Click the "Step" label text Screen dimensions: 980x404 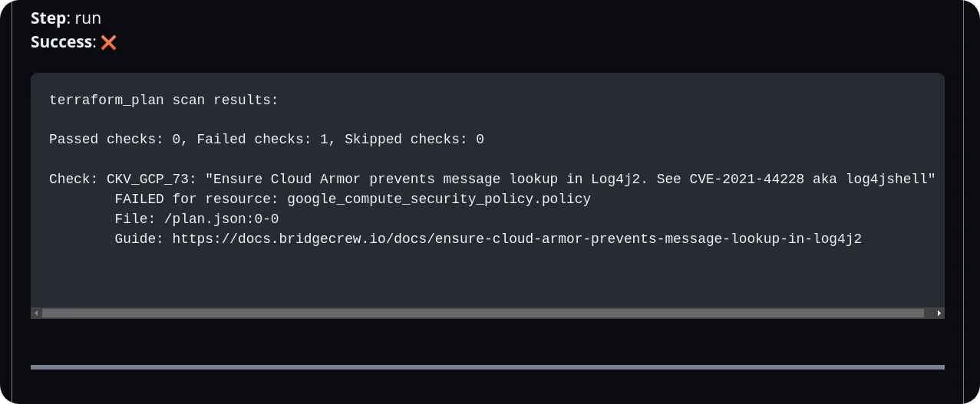click(x=48, y=18)
